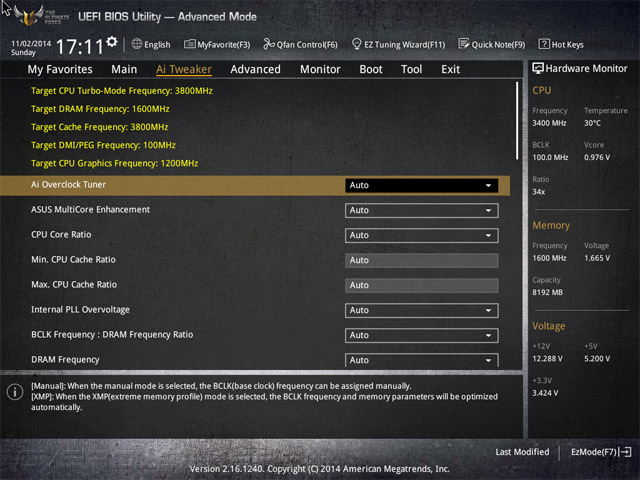This screenshot has height=480, width=640.
Task: Select the ASUS MultiCore Enhancement label
Action: click(x=91, y=209)
